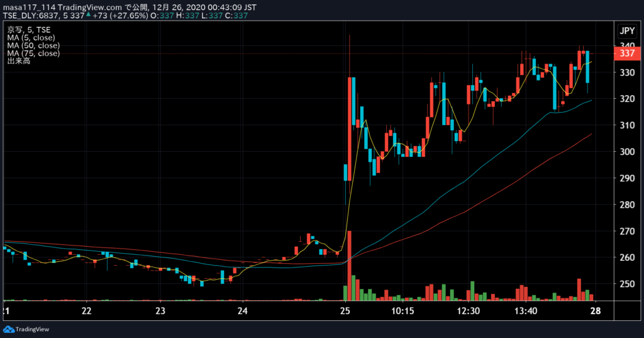Click the date 22 on time axis
This screenshot has height=338, width=644.
pos(86,311)
